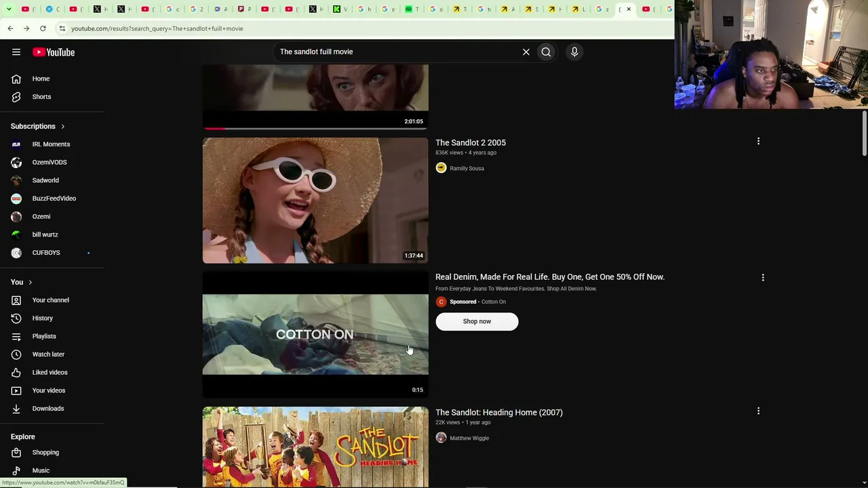Image resolution: width=868 pixels, height=488 pixels.
Task: Open the bill wurtz subscription
Action: [52, 235]
